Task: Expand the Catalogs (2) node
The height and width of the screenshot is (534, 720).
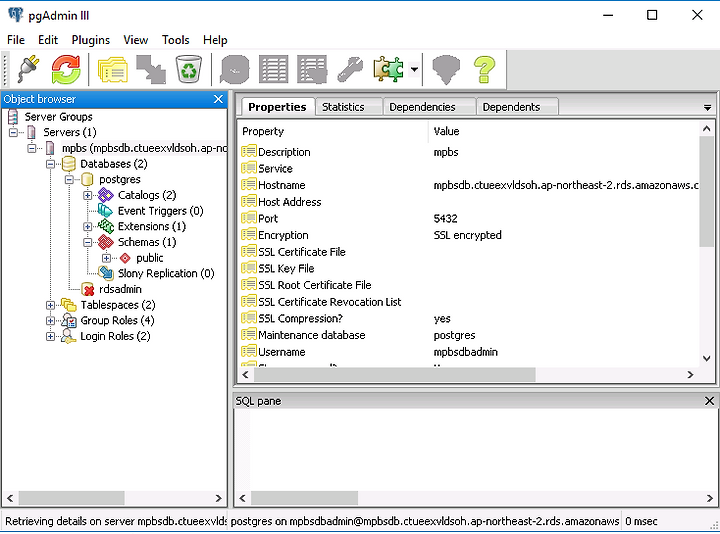Action: pyautogui.click(x=88, y=195)
